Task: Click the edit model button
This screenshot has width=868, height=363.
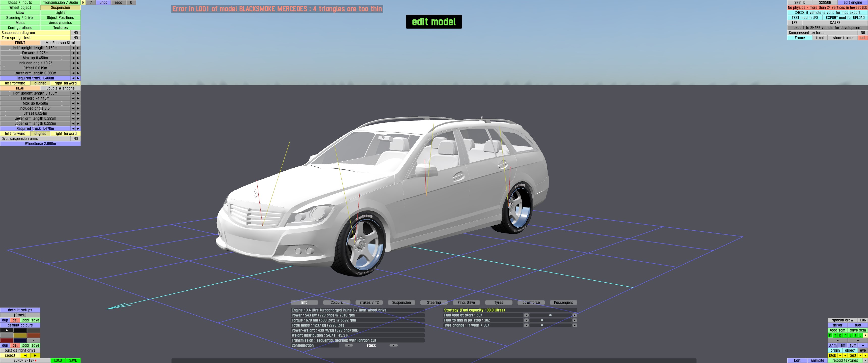Action: (x=433, y=22)
